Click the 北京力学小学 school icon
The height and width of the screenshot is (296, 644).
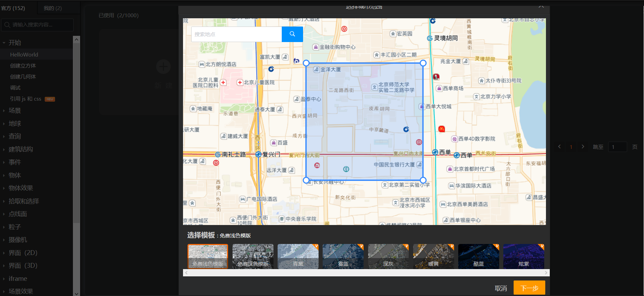[x=476, y=96]
